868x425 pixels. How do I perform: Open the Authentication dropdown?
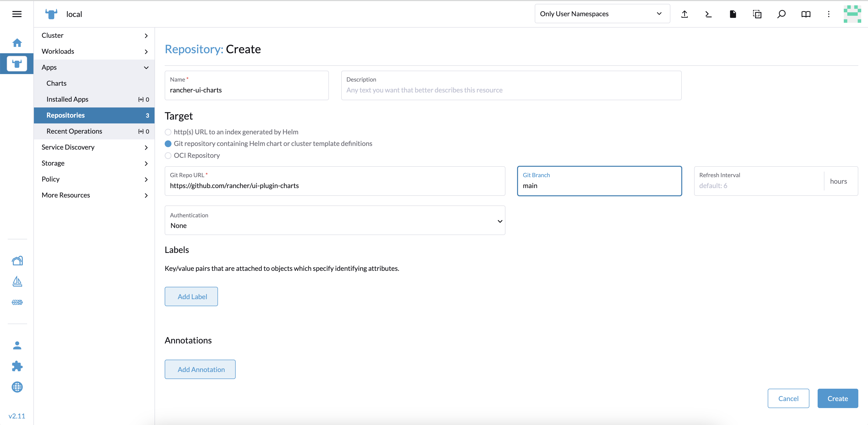(x=335, y=220)
